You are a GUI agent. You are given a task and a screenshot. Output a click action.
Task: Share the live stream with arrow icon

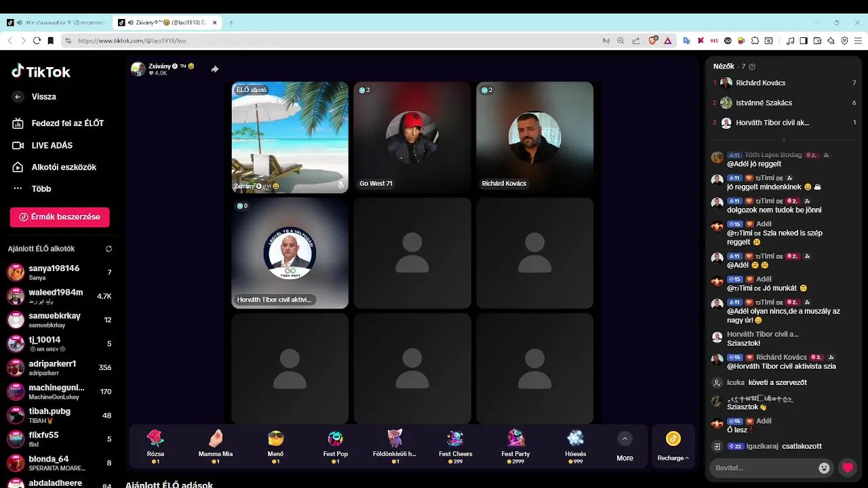[215, 69]
